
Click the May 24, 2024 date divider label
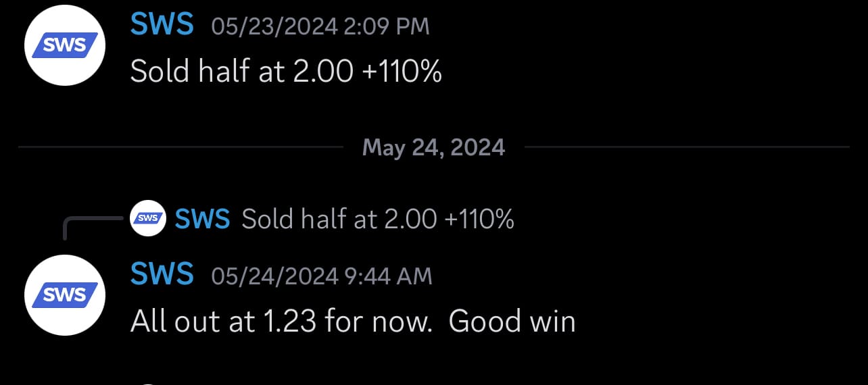point(434,147)
